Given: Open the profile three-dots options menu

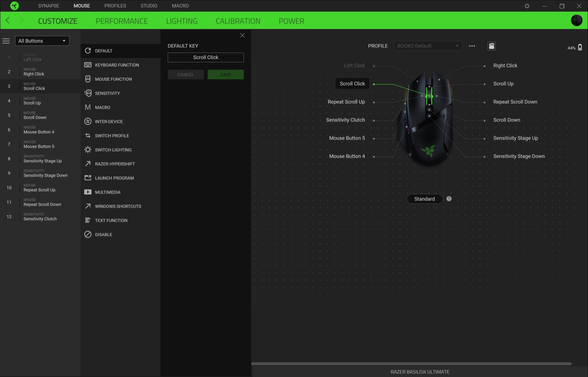Looking at the screenshot, I should click(472, 46).
